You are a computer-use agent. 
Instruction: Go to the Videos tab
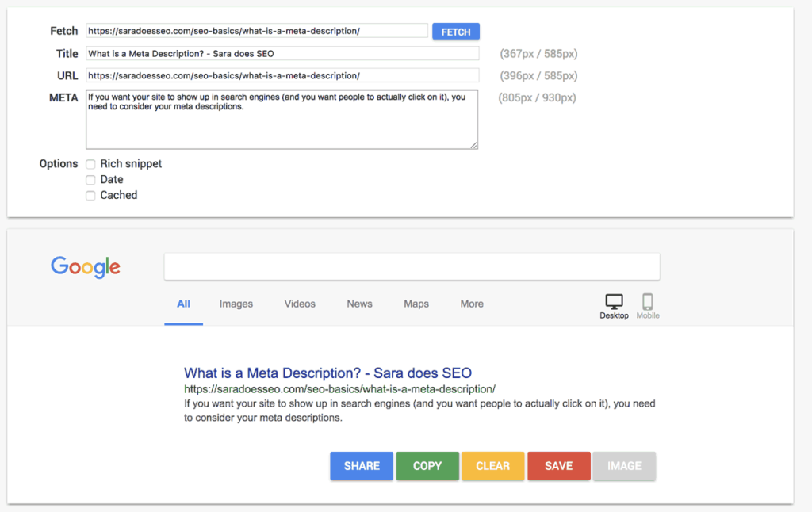[x=299, y=304]
